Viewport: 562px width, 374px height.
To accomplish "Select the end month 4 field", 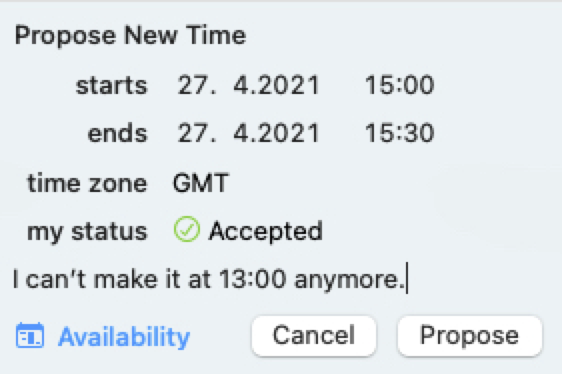I will (x=241, y=133).
